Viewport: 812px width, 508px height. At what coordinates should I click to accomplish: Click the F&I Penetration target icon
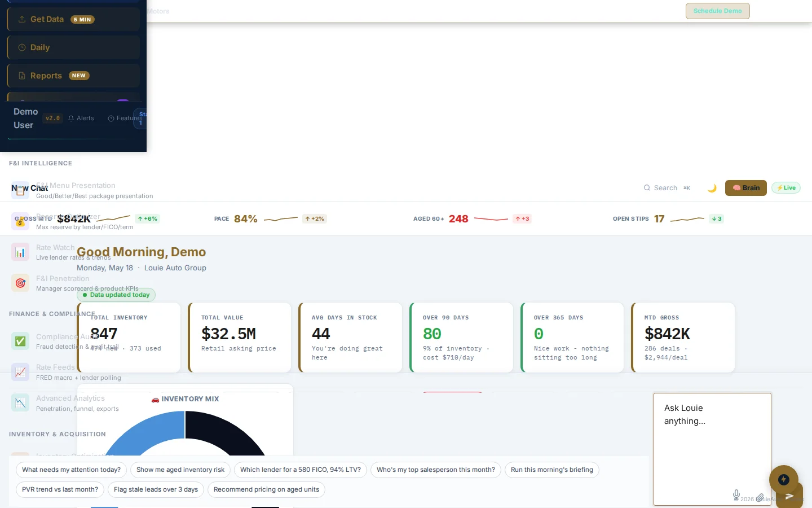click(x=20, y=283)
